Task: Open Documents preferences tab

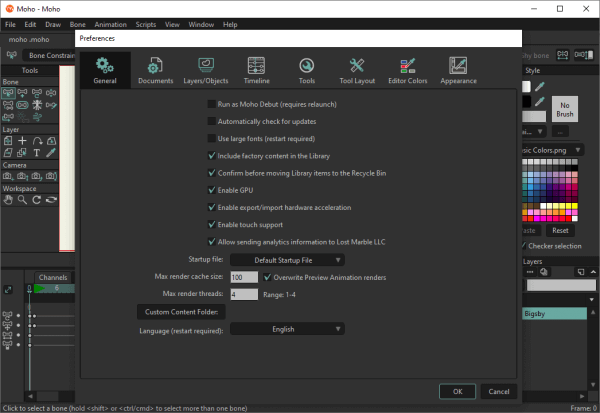Action: (156, 70)
